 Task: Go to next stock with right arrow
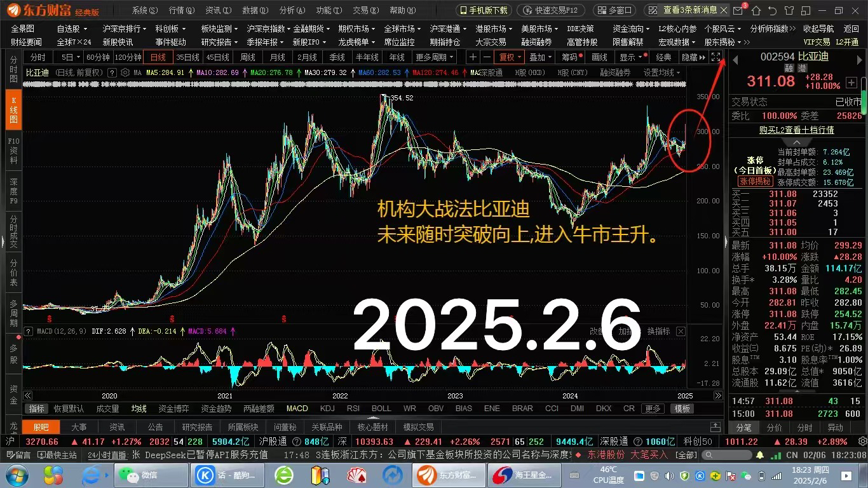(860, 60)
